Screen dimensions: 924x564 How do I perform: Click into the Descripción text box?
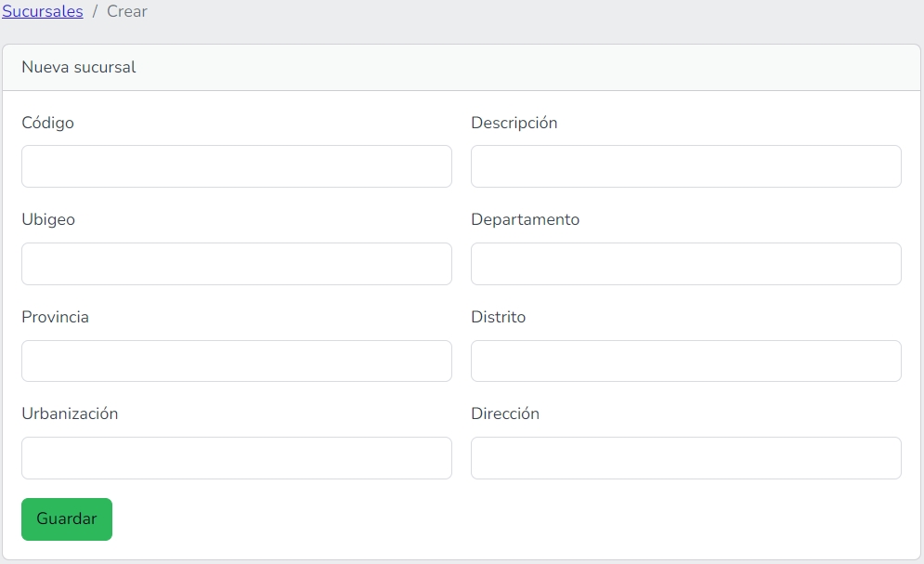(685, 166)
